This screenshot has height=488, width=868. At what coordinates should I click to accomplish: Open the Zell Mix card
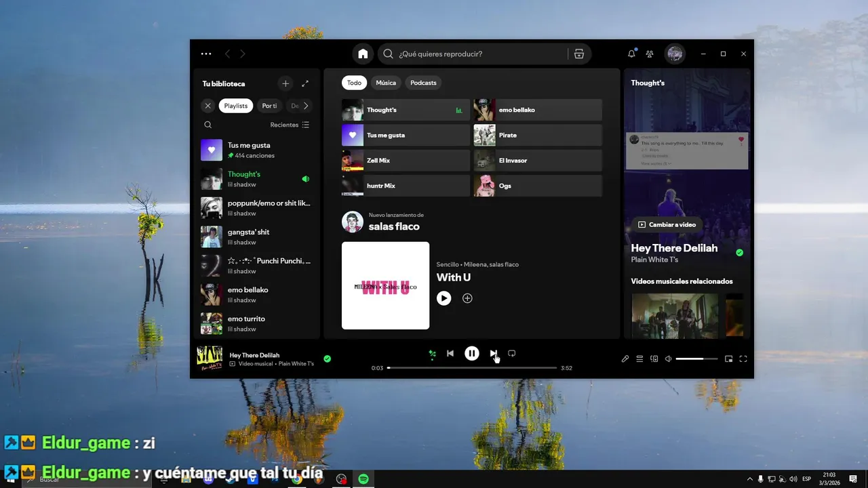tap(406, 161)
